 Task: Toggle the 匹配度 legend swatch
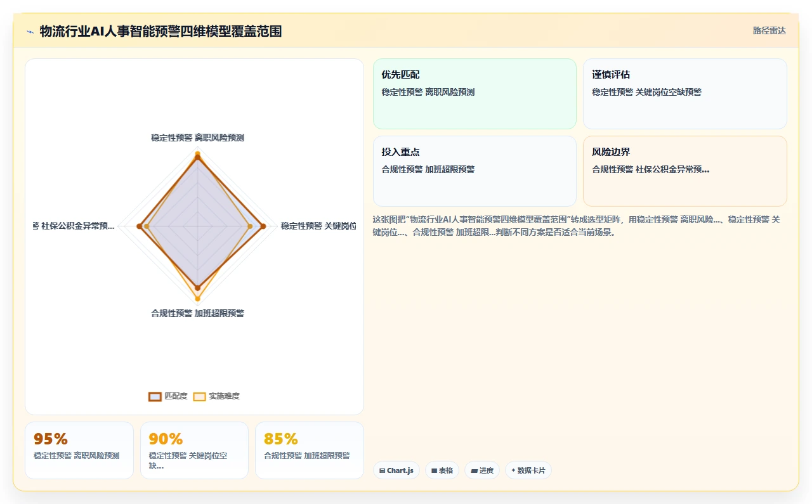155,396
